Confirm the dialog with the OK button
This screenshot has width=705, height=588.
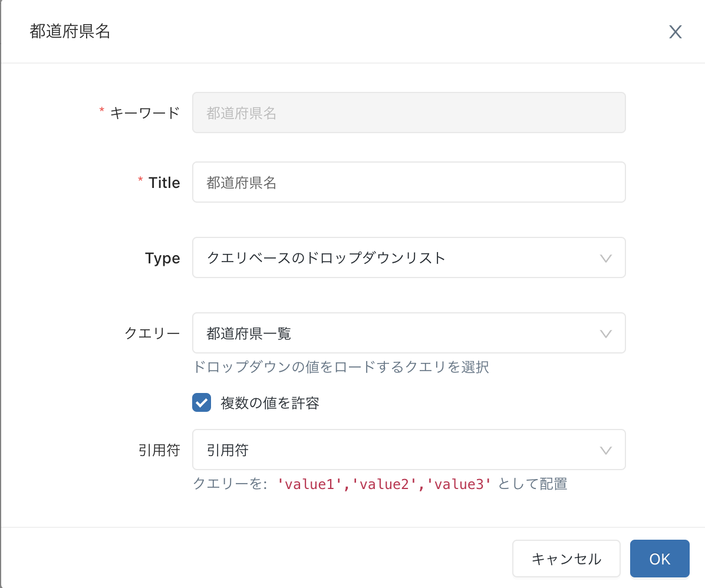(x=660, y=559)
